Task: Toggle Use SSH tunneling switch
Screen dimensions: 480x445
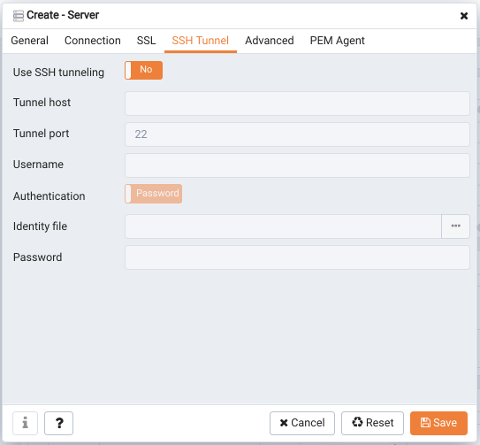Action: [x=144, y=70]
